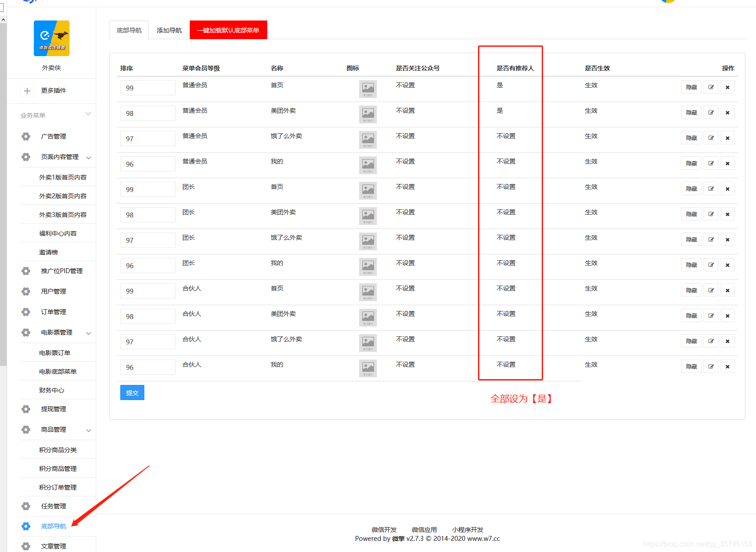The image size is (756, 552).
Task: Open 更多插件 in sidebar
Action: [x=53, y=90]
